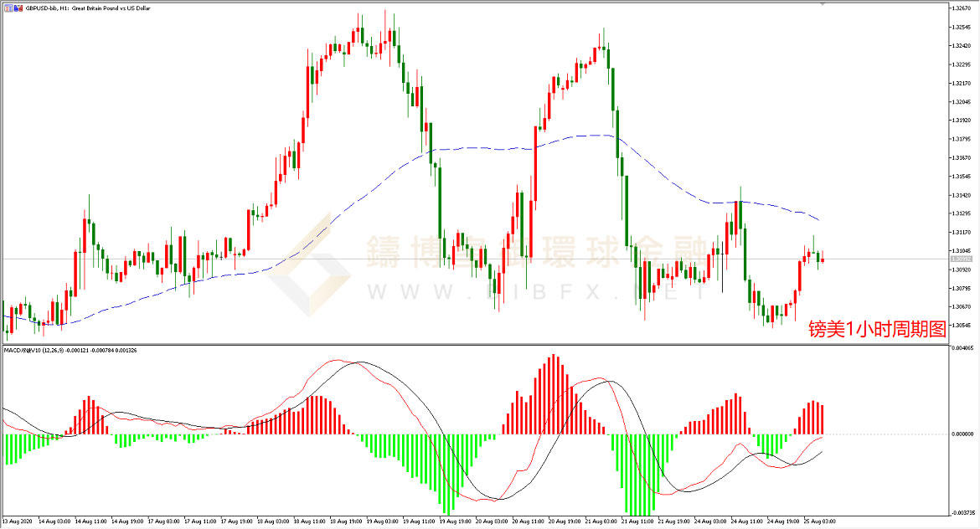This screenshot has width=980, height=529.
Task: Click the 1.30545 price axis label
Action: 962,325
